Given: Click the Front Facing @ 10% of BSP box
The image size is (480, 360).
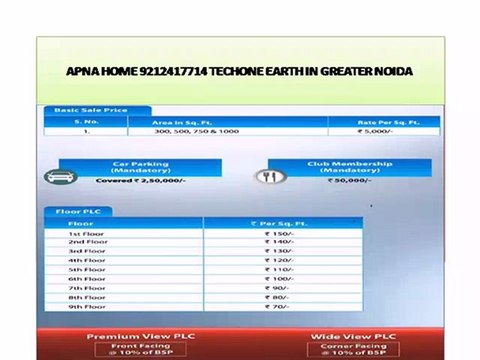Looking at the screenshot, I should coord(141,349).
